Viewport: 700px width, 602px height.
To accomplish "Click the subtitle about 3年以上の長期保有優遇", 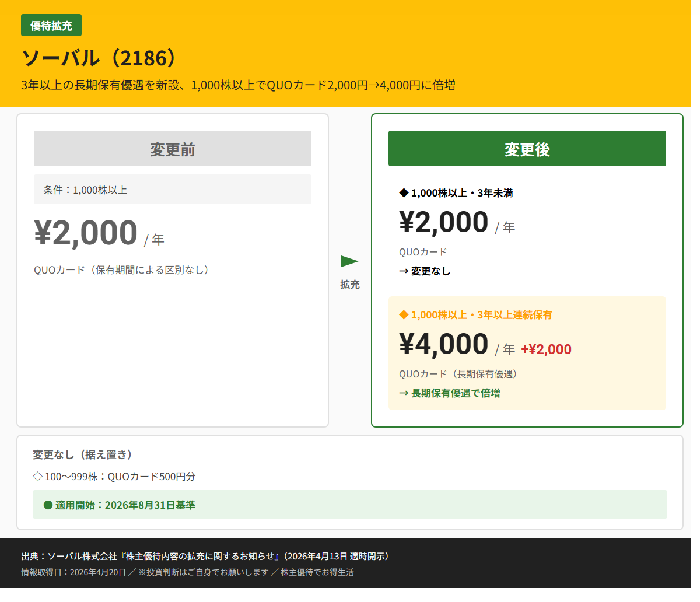I will [x=238, y=85].
